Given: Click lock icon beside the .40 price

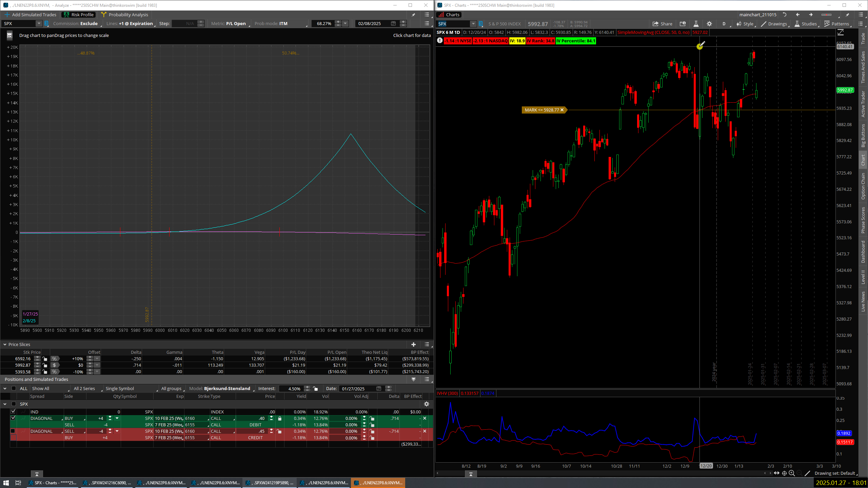Looking at the screenshot, I should [280, 419].
